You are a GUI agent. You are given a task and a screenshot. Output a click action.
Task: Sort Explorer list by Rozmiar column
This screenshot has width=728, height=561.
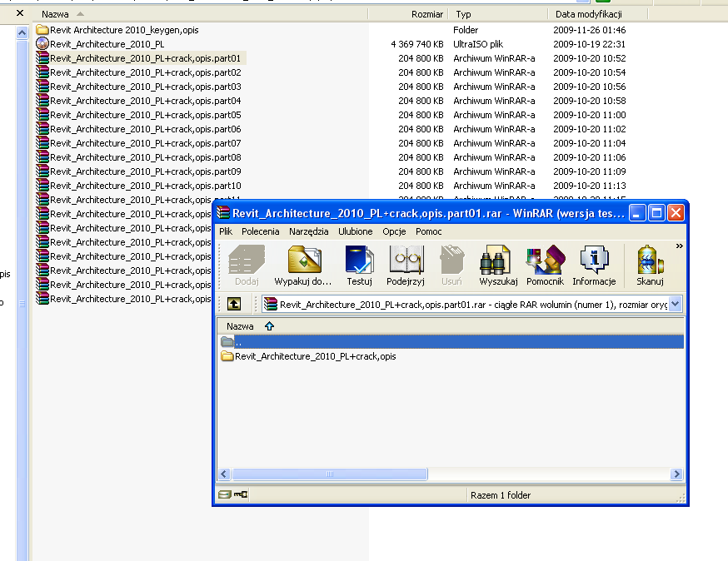[427, 14]
